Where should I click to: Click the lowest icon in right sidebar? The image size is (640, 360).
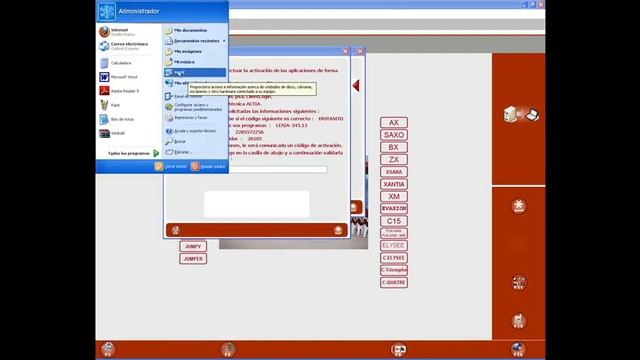tap(518, 321)
